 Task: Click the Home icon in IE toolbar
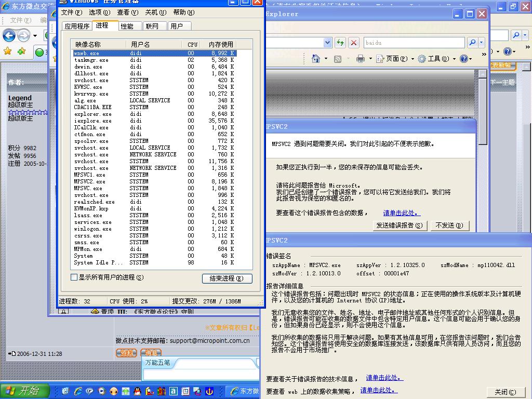[x=316, y=59]
